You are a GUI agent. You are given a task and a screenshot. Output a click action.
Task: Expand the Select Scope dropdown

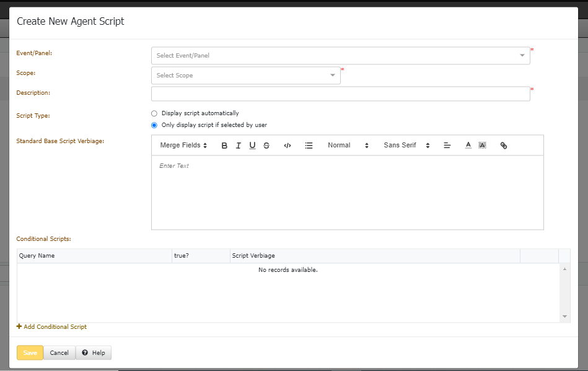coord(245,76)
